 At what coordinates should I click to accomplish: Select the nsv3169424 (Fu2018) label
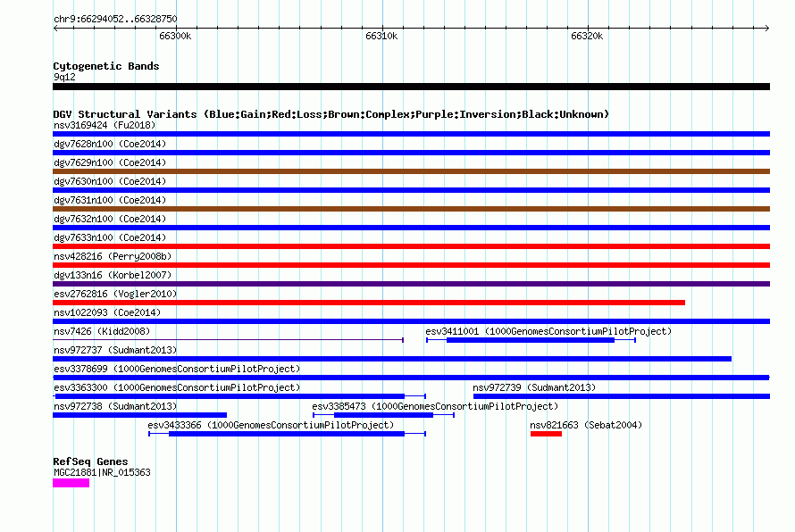point(105,125)
